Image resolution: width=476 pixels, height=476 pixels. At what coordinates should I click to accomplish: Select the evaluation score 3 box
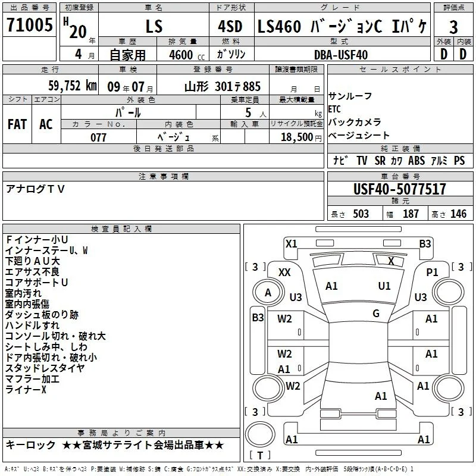coord(453,26)
